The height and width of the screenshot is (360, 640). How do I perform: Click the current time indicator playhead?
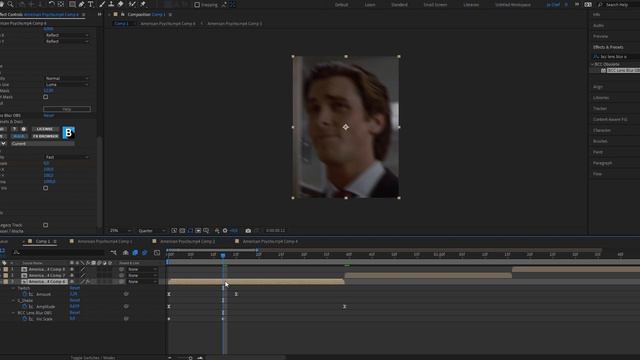coord(223,255)
